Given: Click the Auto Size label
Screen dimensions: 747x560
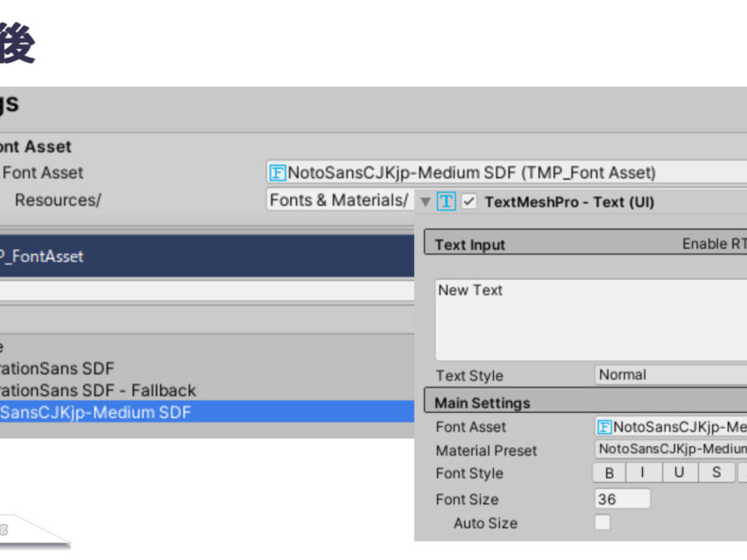Looking at the screenshot, I should pos(485,523).
